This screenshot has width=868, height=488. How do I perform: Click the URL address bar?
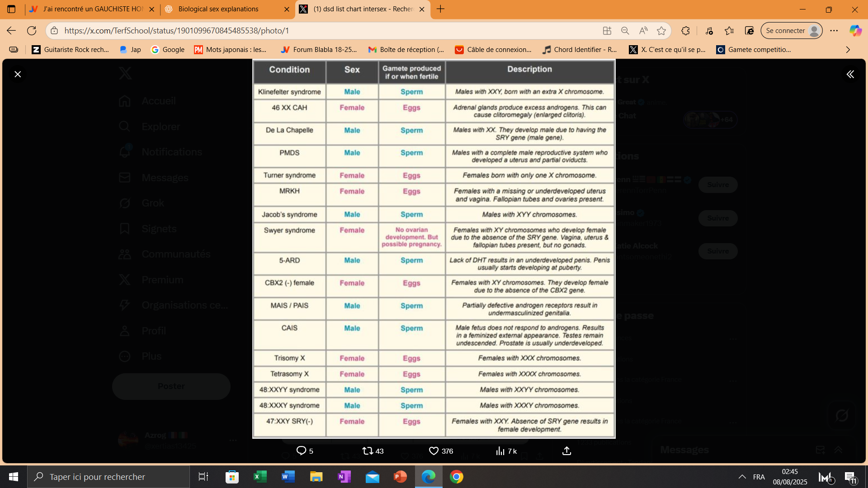(316, 31)
